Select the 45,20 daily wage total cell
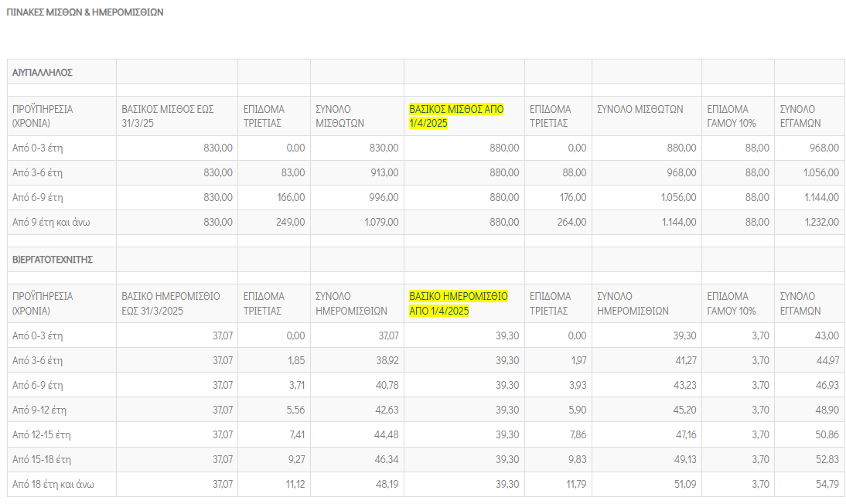 [x=684, y=410]
